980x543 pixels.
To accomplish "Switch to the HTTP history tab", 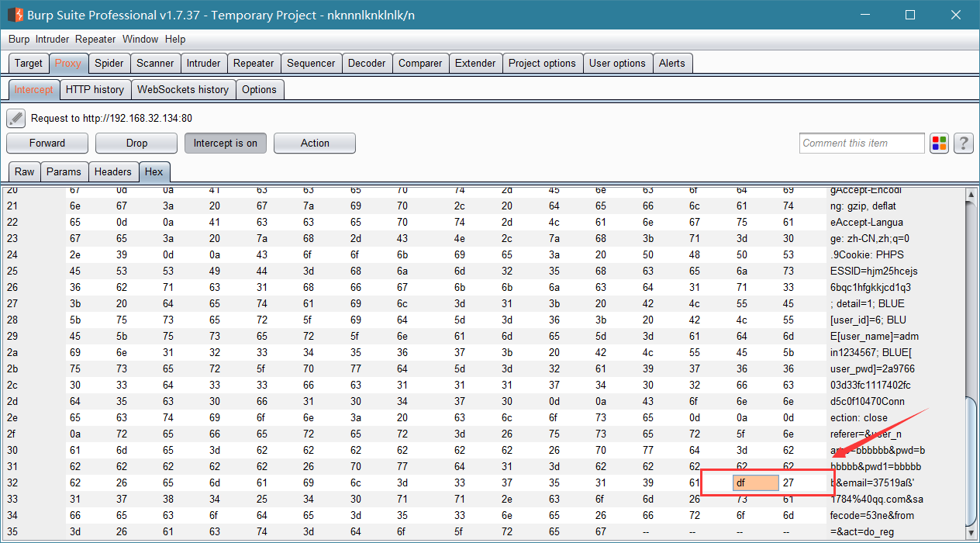I will [95, 89].
